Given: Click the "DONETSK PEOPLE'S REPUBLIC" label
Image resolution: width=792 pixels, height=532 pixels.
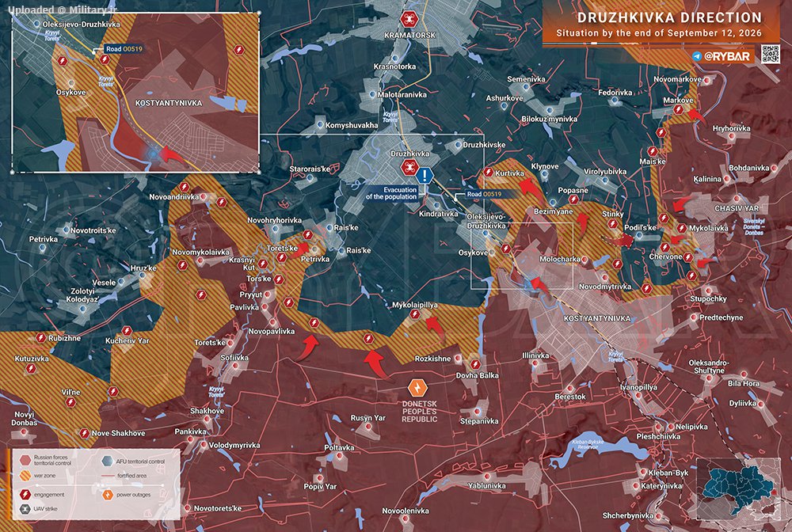Looking at the screenshot, I should pyautogui.click(x=419, y=412).
